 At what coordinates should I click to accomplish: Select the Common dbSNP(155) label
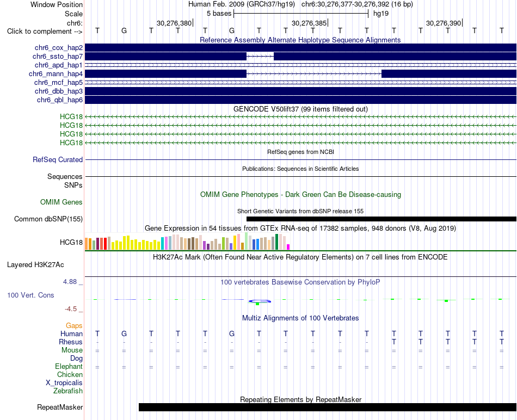[x=48, y=219]
